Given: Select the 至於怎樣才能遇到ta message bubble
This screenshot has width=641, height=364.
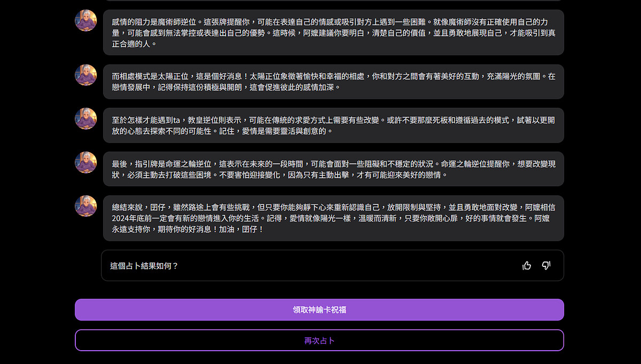Looking at the screenshot, I should [333, 125].
